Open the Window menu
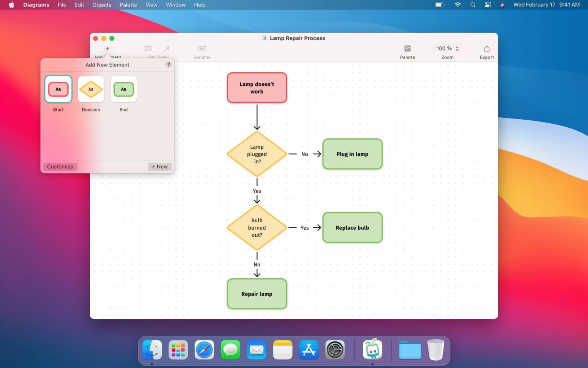This screenshot has width=588, height=368. (176, 5)
